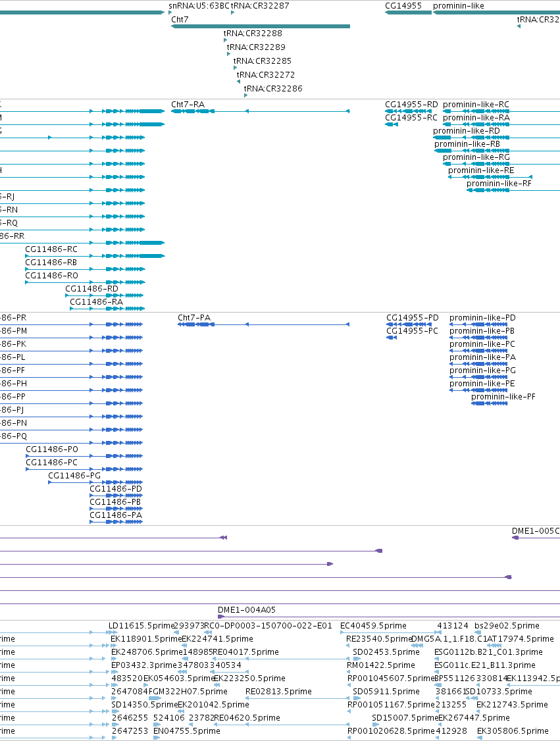Screen dimensions: 560x741
Task: Open the prominin-like-RG transcript
Action: (x=501, y=165)
